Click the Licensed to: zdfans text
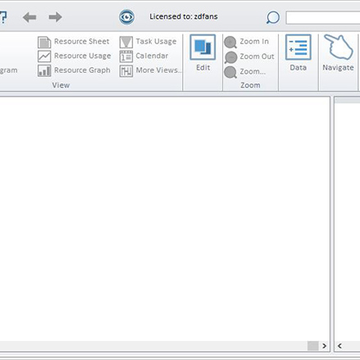 click(x=184, y=17)
